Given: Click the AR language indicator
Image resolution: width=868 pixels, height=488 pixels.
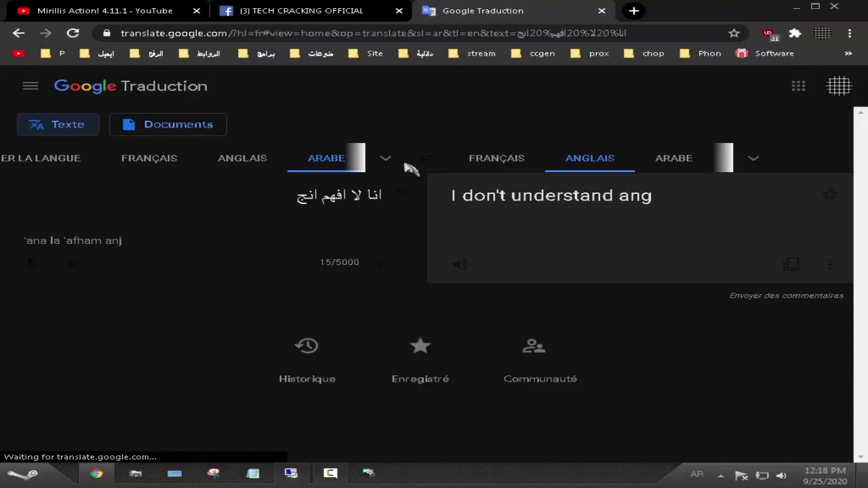Looking at the screenshot, I should 696,474.
